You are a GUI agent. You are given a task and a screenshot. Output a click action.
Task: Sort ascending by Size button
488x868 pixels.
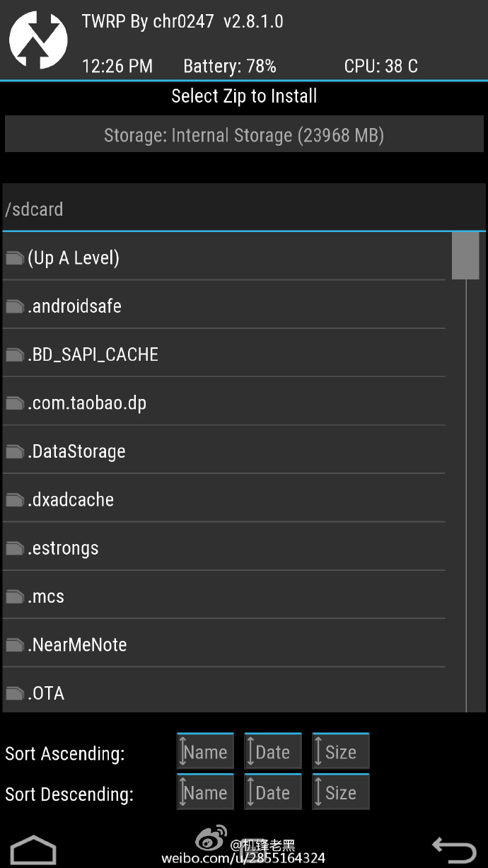pyautogui.click(x=340, y=751)
